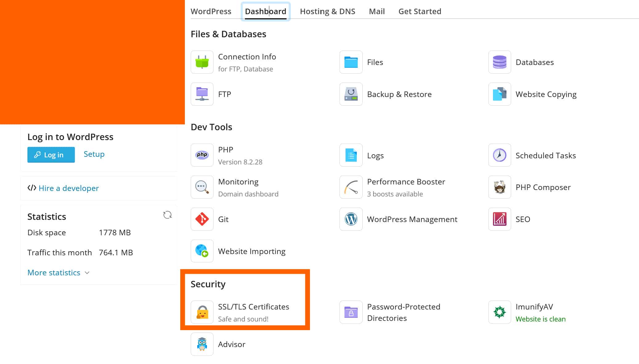Open the Website Copying icon

500,94
